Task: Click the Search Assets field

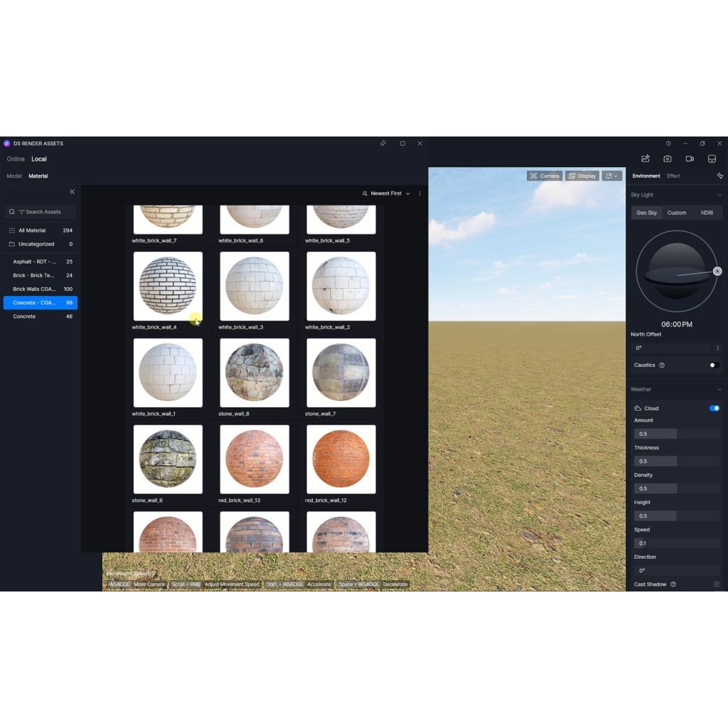Action: pyautogui.click(x=41, y=212)
